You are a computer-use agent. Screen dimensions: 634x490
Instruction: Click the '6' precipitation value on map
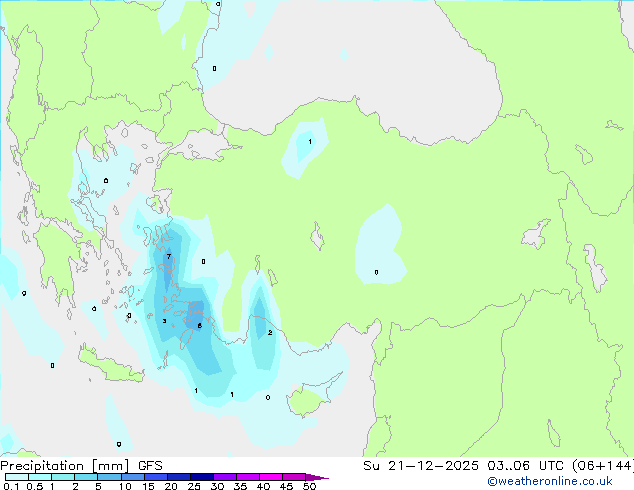pyautogui.click(x=199, y=325)
